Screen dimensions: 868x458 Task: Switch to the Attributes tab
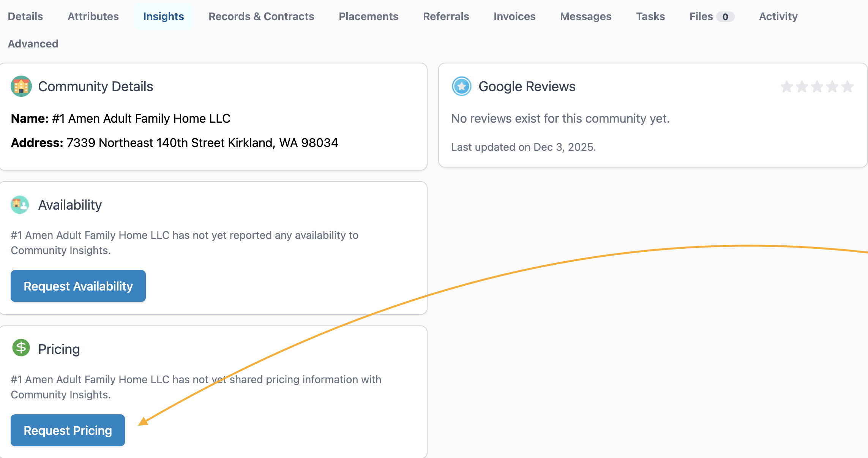pyautogui.click(x=93, y=16)
